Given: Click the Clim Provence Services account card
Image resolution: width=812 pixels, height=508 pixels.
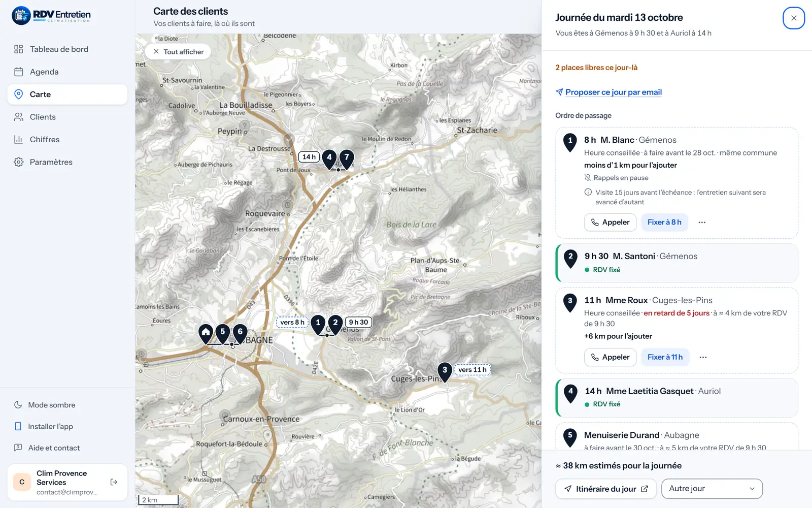Looking at the screenshot, I should (67, 482).
